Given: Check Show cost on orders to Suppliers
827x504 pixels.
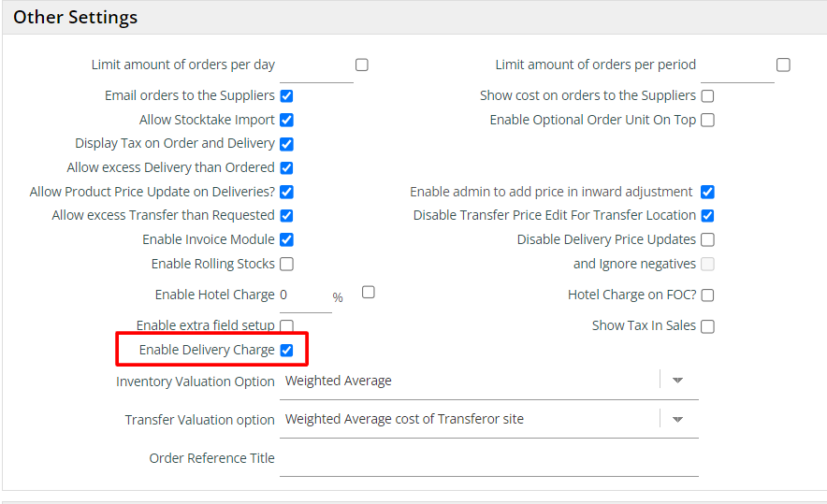Looking at the screenshot, I should pos(707,95).
